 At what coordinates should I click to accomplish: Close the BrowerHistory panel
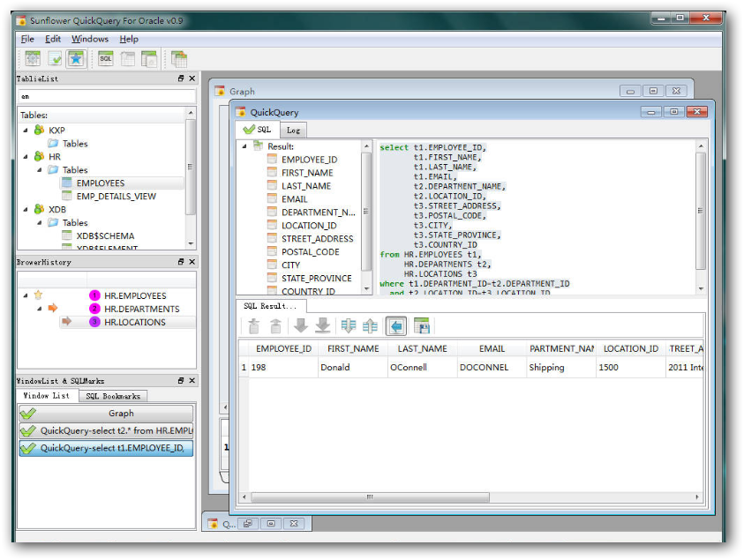(x=192, y=262)
